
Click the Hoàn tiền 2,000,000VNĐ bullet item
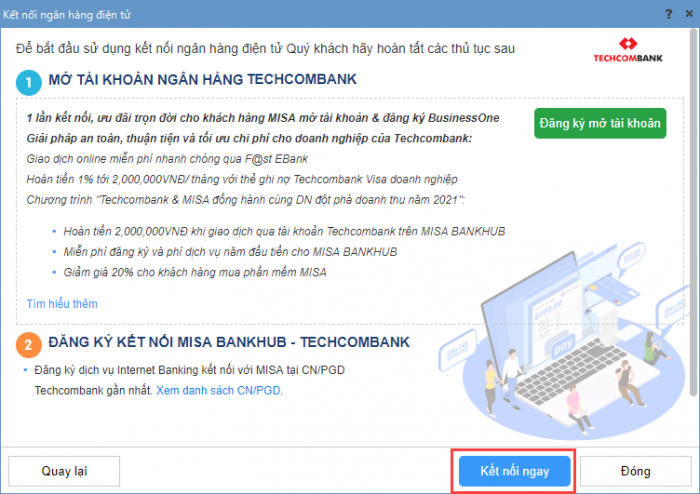coord(284,232)
